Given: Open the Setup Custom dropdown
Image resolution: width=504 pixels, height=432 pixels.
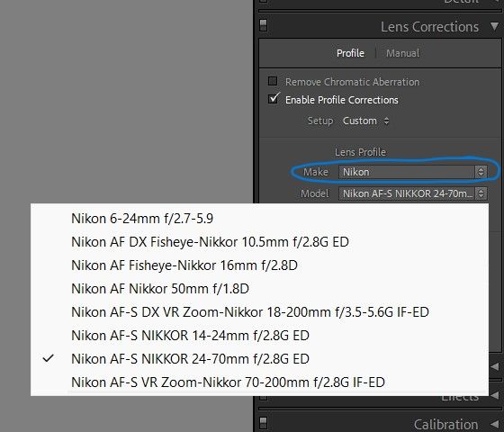Looking at the screenshot, I should 365,121.
